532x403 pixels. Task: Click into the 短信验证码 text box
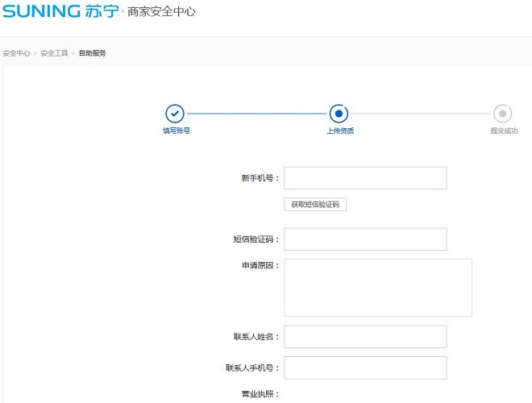(x=365, y=239)
